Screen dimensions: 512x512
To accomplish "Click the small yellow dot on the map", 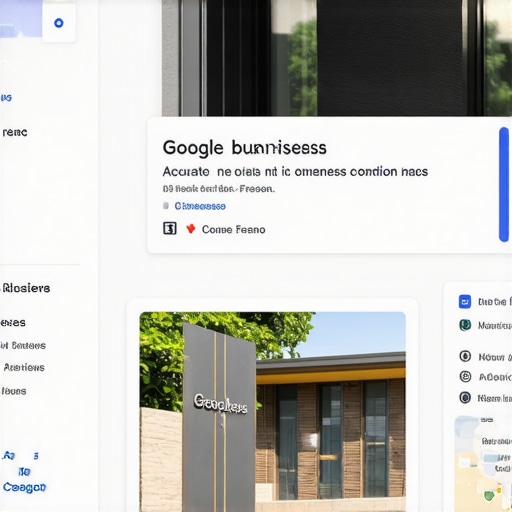I will (x=499, y=490).
